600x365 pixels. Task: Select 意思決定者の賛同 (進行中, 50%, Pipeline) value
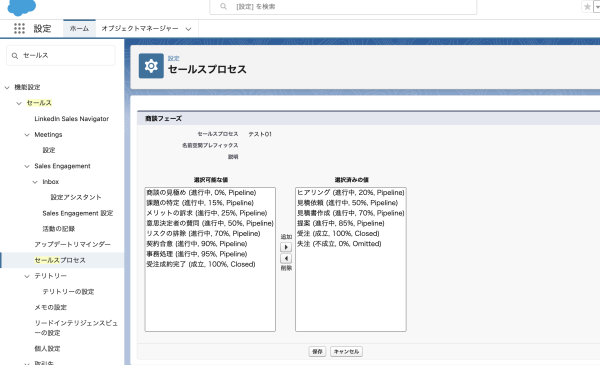click(210, 223)
